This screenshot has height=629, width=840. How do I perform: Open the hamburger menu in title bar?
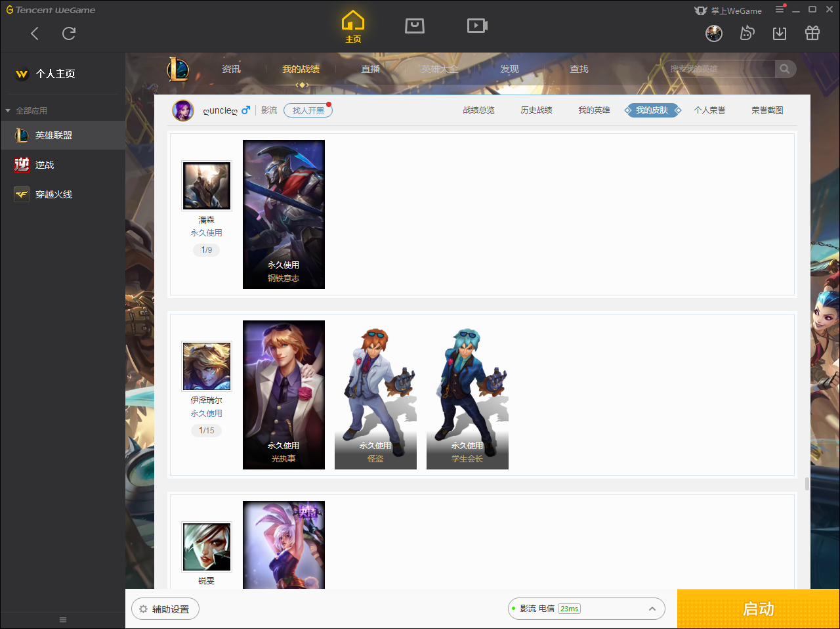tap(780, 9)
